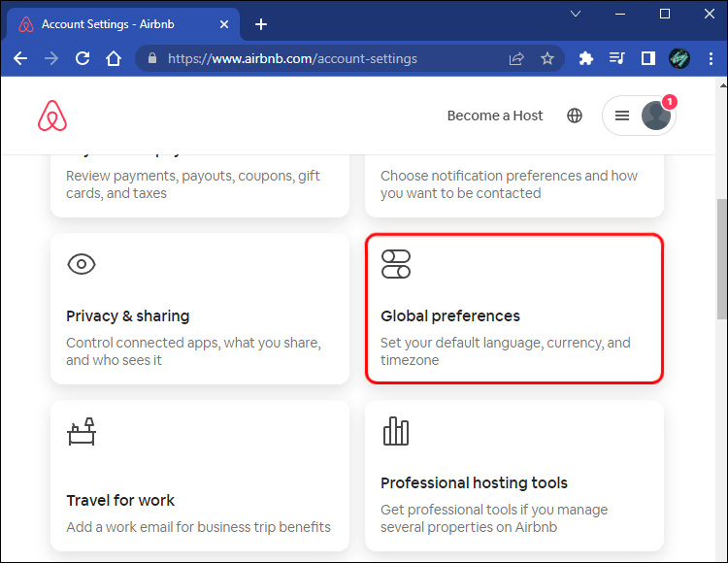728x563 pixels.
Task: Open the tab search chevron
Action: pyautogui.click(x=576, y=14)
